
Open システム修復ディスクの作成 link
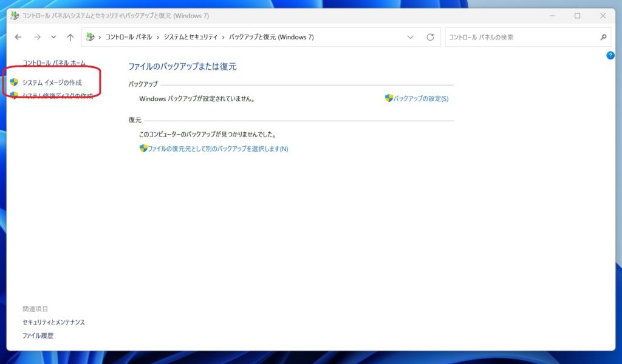(58, 96)
